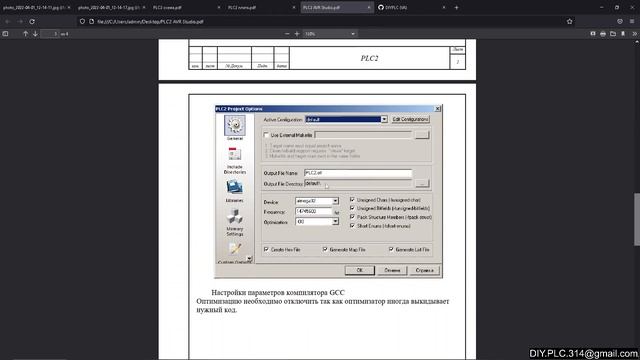Open the Active Configuration dropdown
640x360 pixels.
click(x=384, y=119)
